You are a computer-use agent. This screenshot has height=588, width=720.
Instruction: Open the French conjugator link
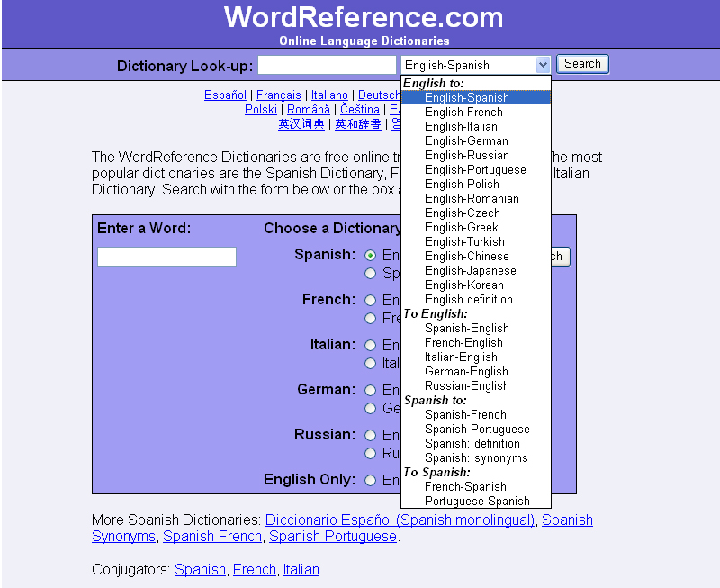pyautogui.click(x=255, y=570)
